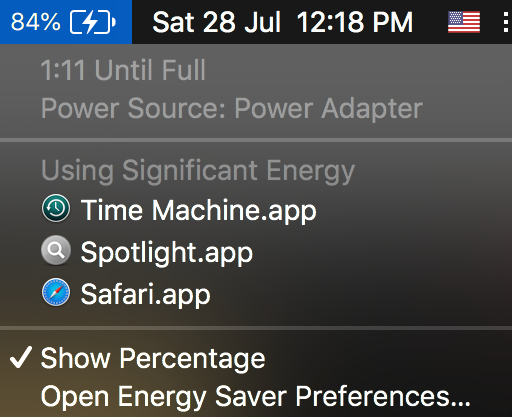Open Energy Saver Preferences

pyautogui.click(x=256, y=396)
